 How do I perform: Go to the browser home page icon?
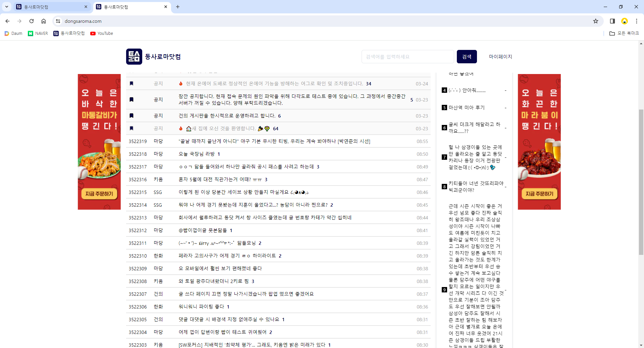point(44,21)
